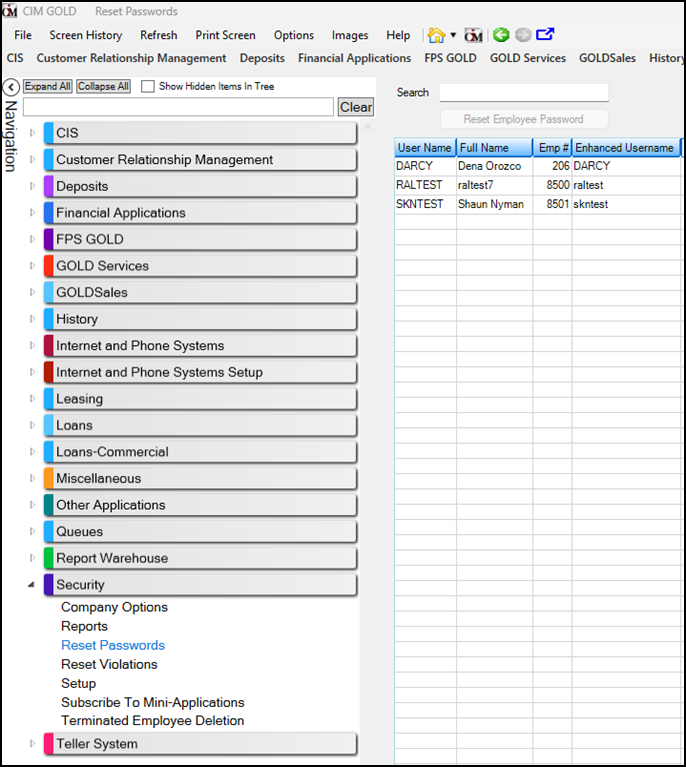
Task: Select the Loans-Commercial tree node
Action: (200, 452)
